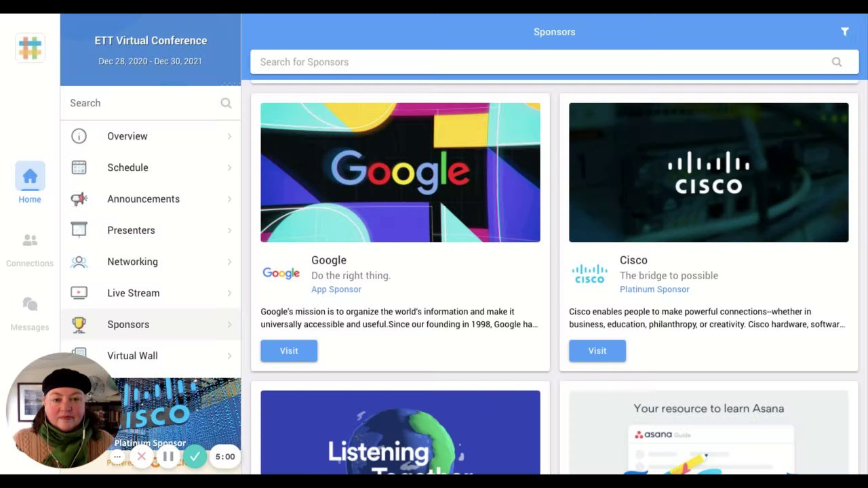This screenshot has width=868, height=488.
Task: Click the 5:00 recording timer
Action: point(225,457)
